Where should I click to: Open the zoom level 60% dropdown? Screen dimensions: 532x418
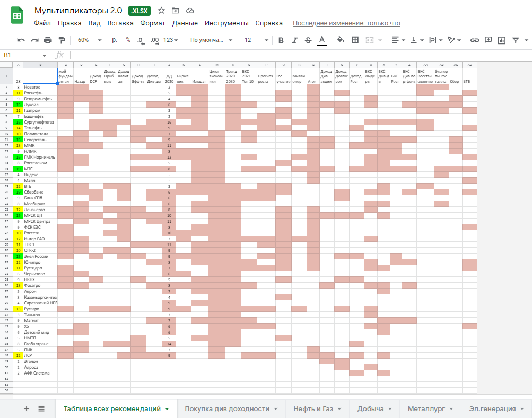[89, 40]
